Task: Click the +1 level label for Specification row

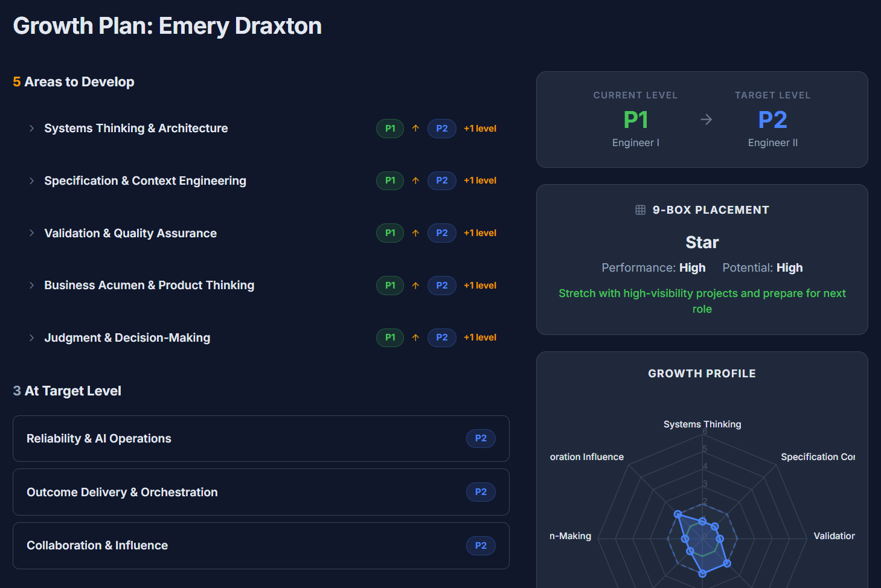Action: pyautogui.click(x=480, y=181)
